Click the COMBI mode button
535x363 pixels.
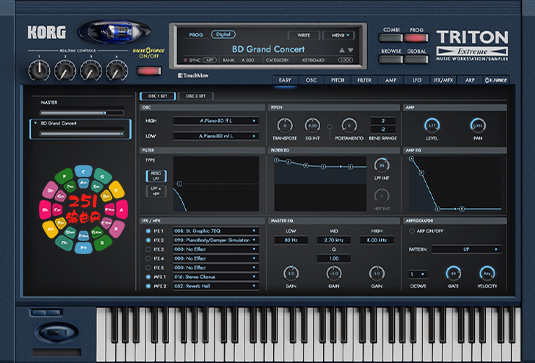[391, 38]
